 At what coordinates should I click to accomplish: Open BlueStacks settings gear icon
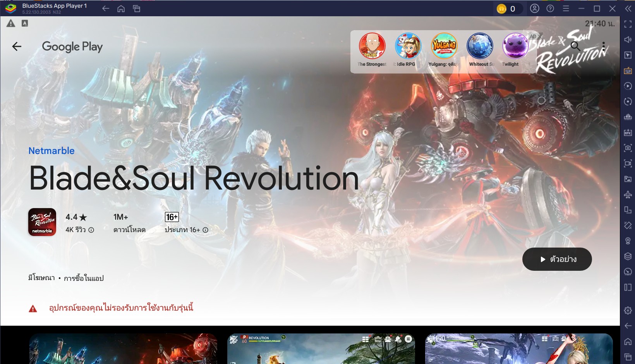point(628,310)
